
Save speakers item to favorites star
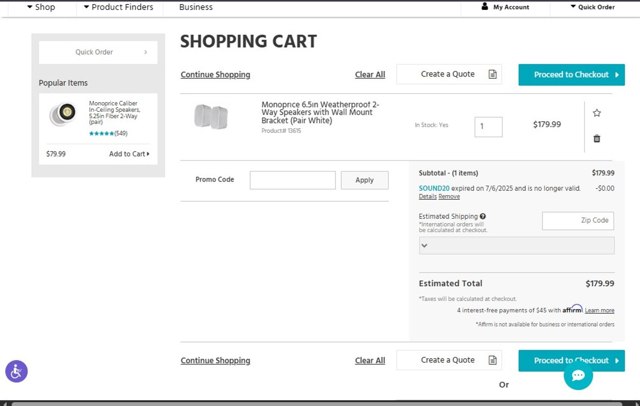click(x=597, y=113)
